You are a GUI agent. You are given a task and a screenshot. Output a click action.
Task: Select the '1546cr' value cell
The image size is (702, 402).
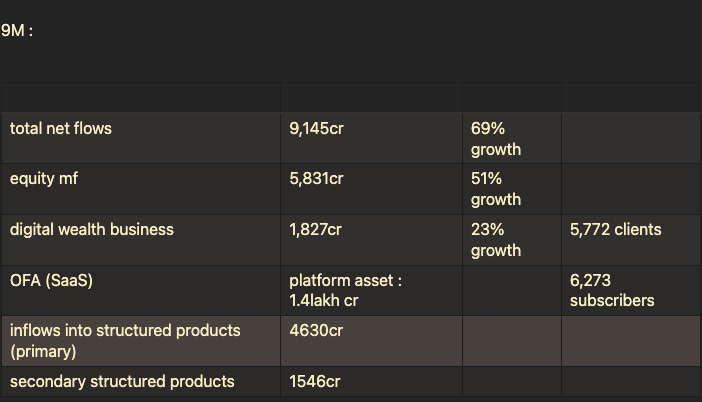(371, 381)
